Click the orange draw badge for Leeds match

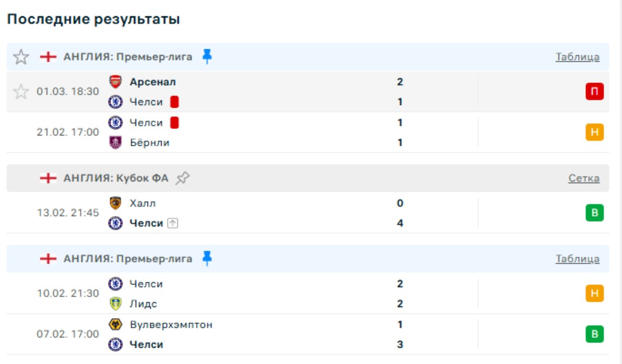[x=594, y=294]
